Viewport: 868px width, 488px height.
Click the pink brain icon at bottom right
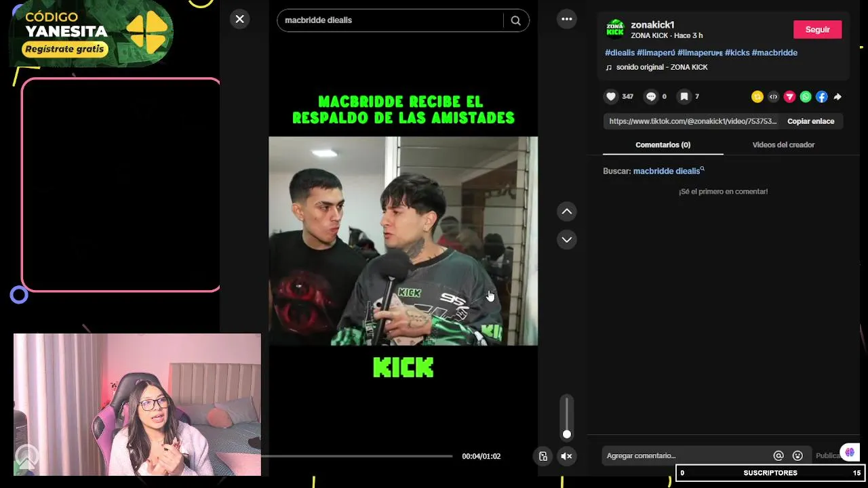click(x=850, y=452)
